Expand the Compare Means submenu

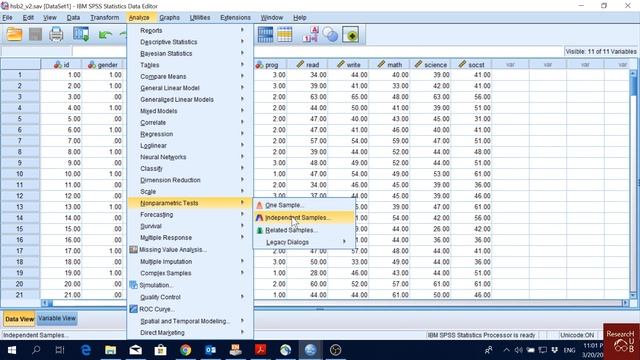(190, 76)
